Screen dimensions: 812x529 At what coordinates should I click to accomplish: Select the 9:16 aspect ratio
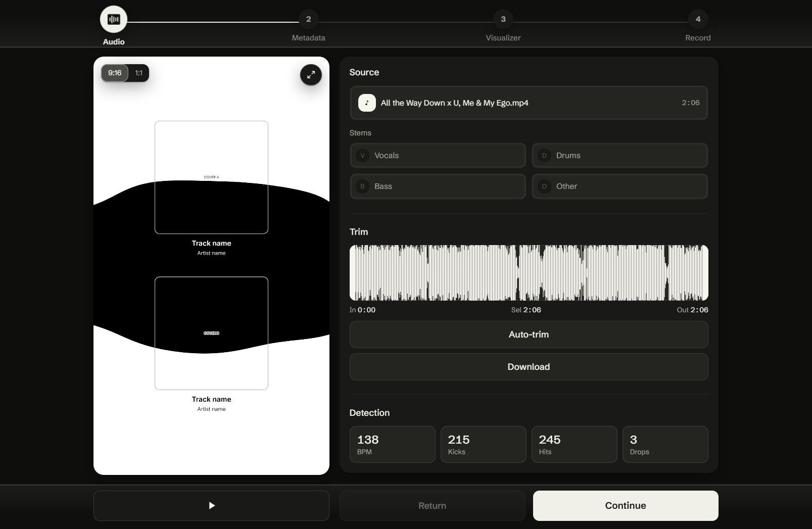pyautogui.click(x=115, y=73)
